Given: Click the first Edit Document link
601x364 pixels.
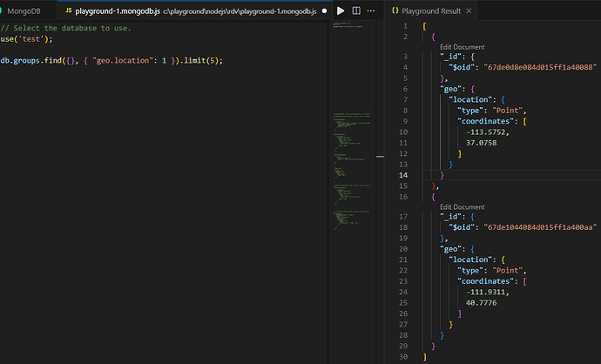Looking at the screenshot, I should point(462,47).
